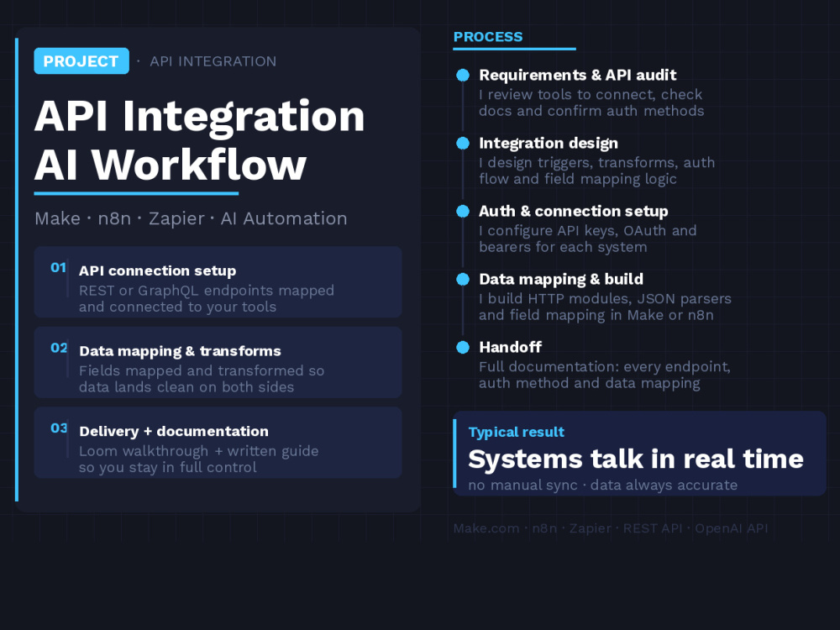Select 'I configure API keys, OAuth and' text
Image resolution: width=840 pixels, height=630 pixels.
(588, 230)
